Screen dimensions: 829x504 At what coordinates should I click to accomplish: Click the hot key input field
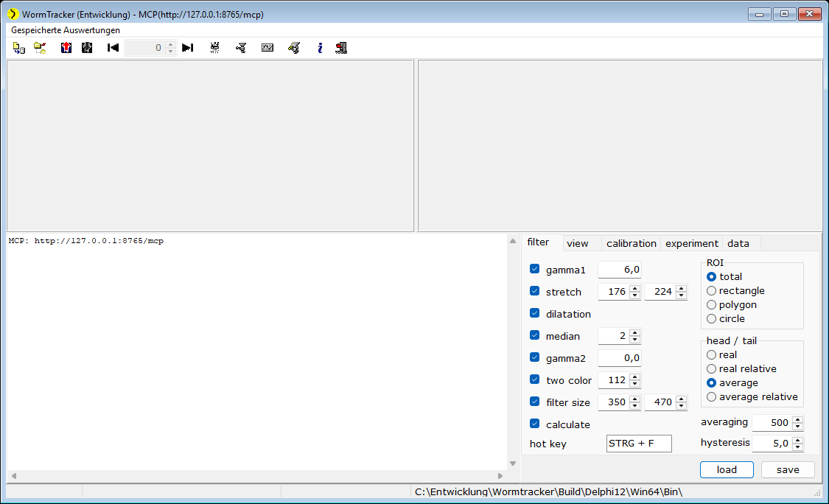pos(639,443)
